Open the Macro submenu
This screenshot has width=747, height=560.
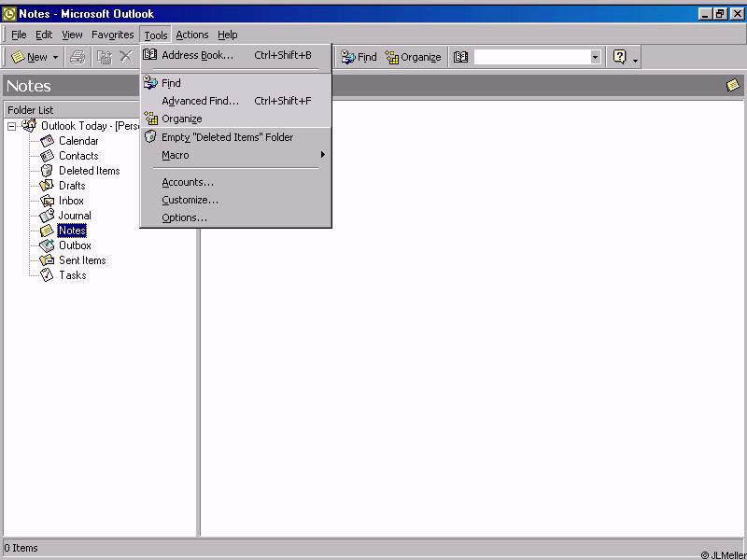click(236, 155)
